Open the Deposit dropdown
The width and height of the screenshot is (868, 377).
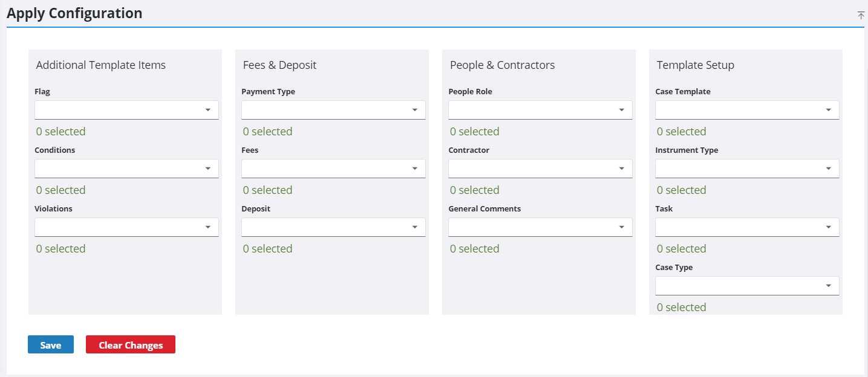tap(333, 227)
